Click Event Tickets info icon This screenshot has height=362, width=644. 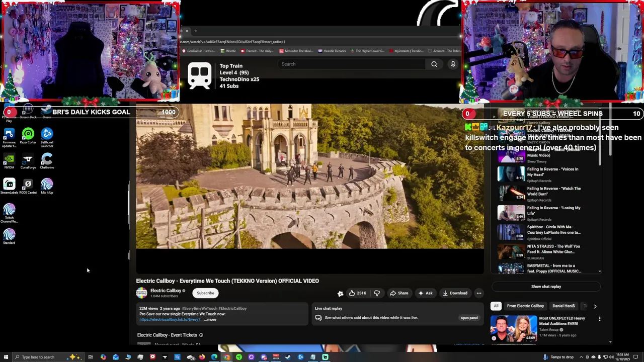click(x=201, y=335)
